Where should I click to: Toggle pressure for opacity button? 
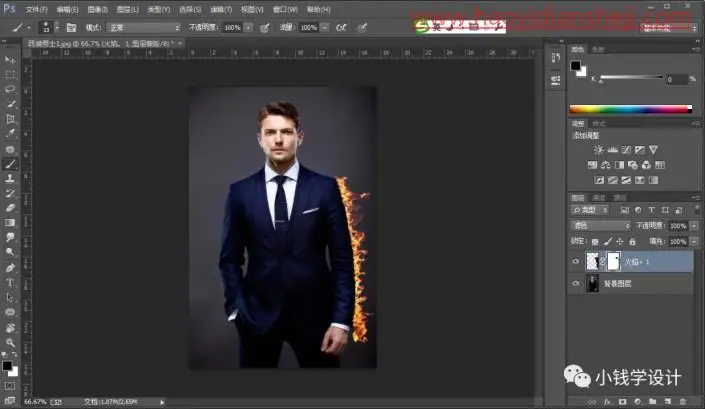coord(265,28)
